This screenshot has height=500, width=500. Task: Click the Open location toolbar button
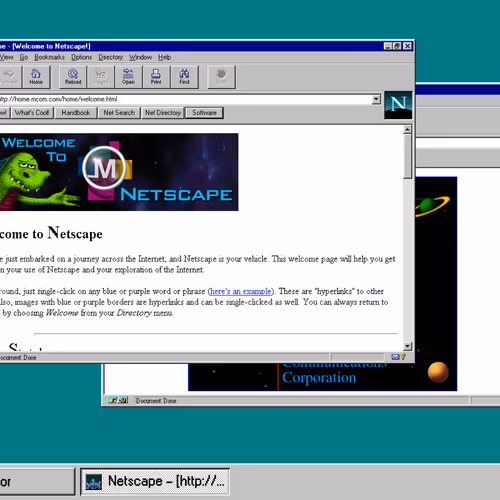click(128, 77)
